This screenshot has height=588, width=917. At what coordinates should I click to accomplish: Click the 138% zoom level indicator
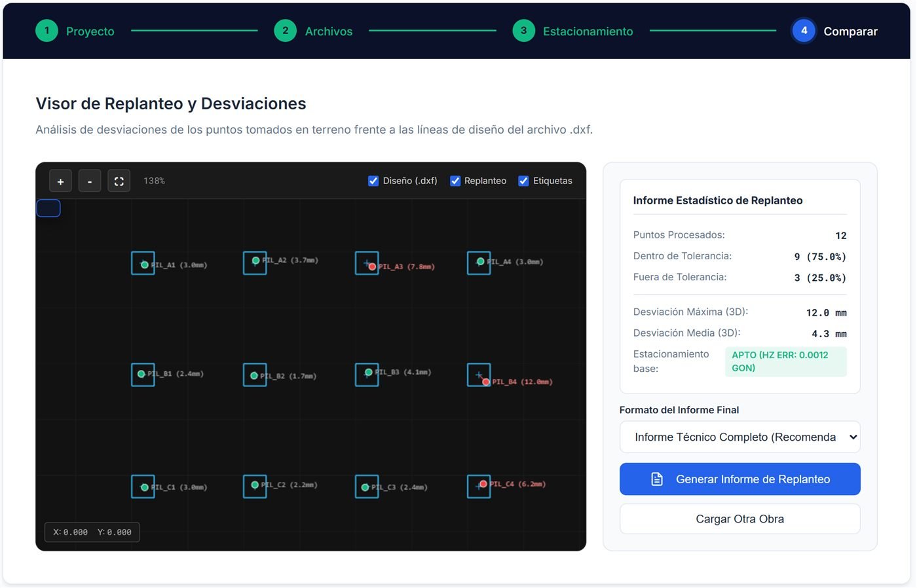click(x=154, y=181)
